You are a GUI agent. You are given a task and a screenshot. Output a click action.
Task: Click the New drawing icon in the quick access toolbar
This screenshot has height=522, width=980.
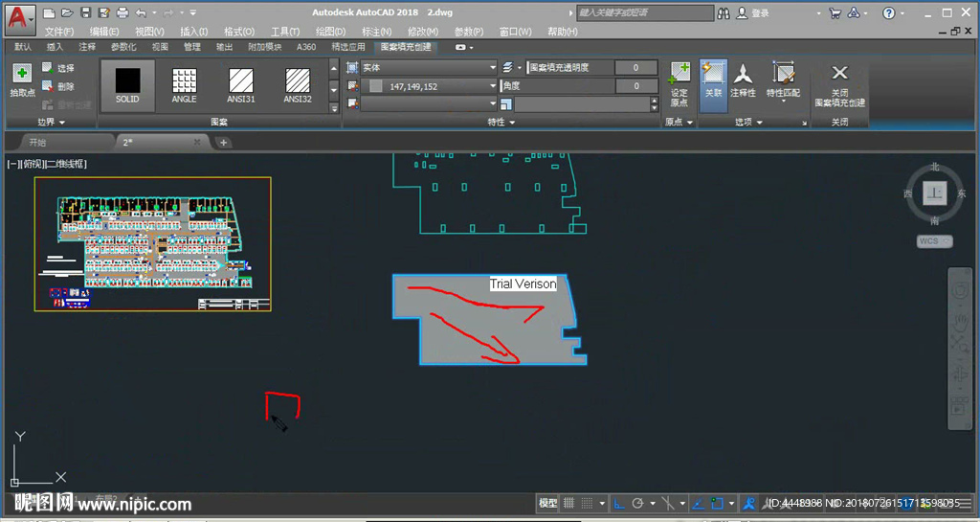[x=50, y=12]
